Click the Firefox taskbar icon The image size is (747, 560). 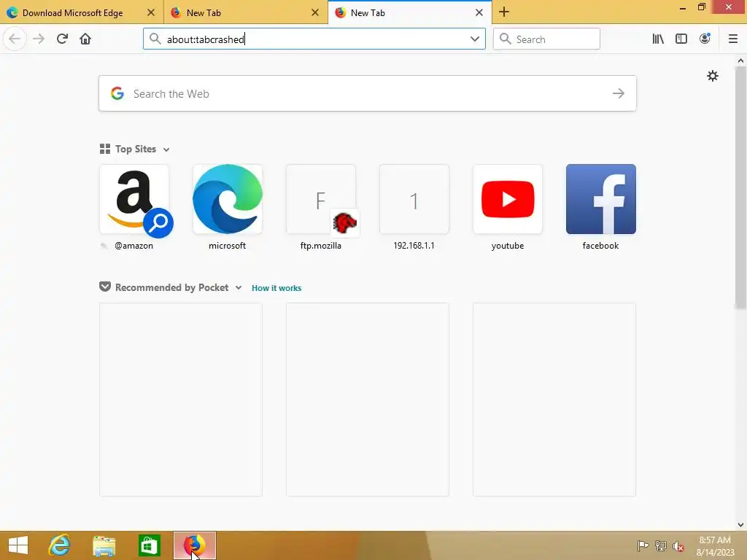click(194, 545)
